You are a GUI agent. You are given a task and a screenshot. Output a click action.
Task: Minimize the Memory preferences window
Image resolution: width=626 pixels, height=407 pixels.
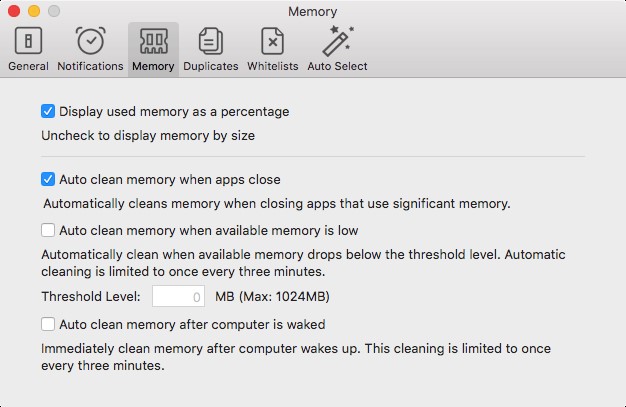click(x=33, y=12)
